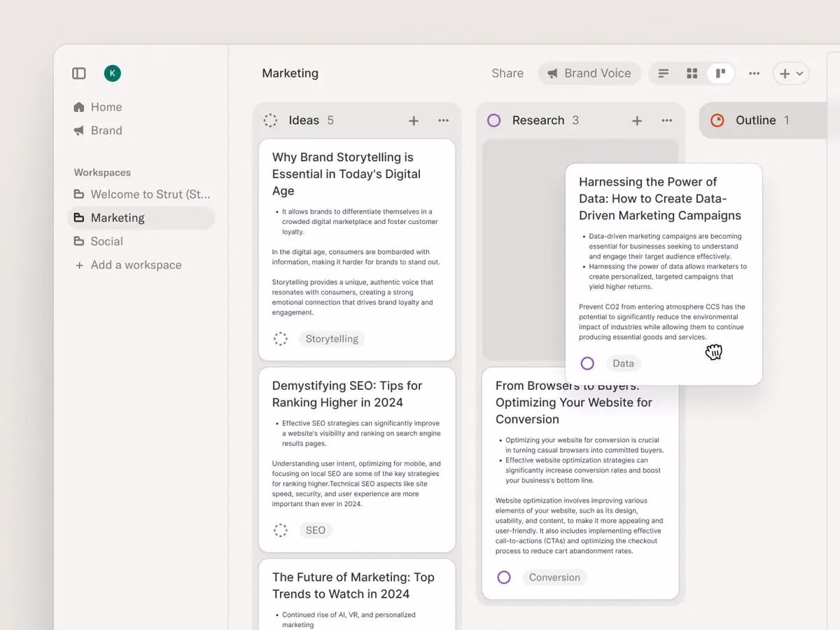This screenshot has width=840, height=630.
Task: Open the Brand Voice button
Action: (589, 73)
